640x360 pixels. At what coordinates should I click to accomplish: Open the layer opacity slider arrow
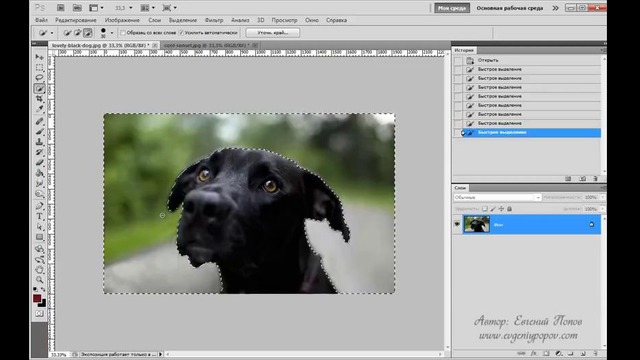pos(603,197)
